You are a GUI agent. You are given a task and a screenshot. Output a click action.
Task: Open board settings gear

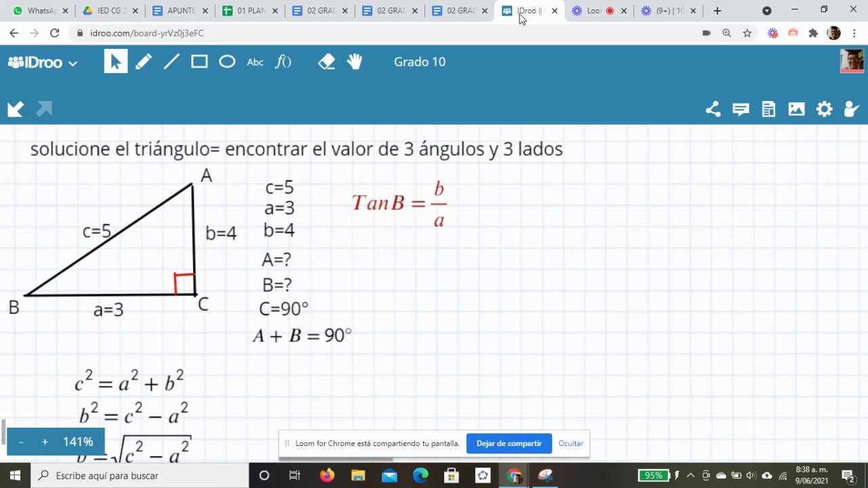[x=824, y=109]
